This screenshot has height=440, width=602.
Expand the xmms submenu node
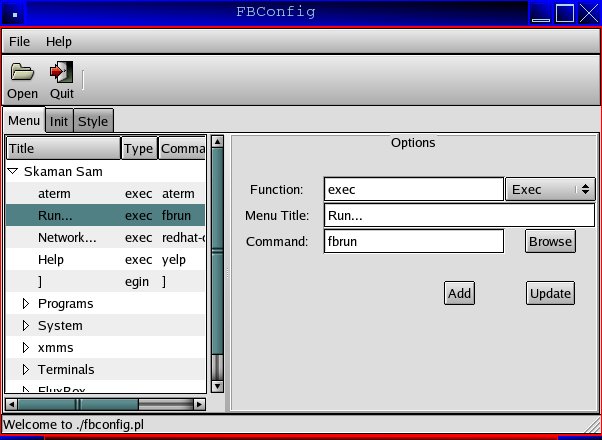point(26,347)
